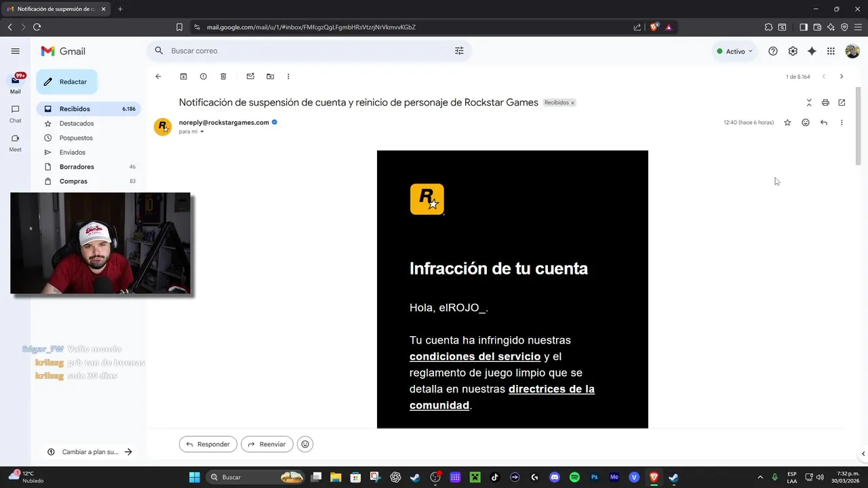Screen dimensions: 868x488
Task: Open more options for this message
Action: [x=842, y=123]
